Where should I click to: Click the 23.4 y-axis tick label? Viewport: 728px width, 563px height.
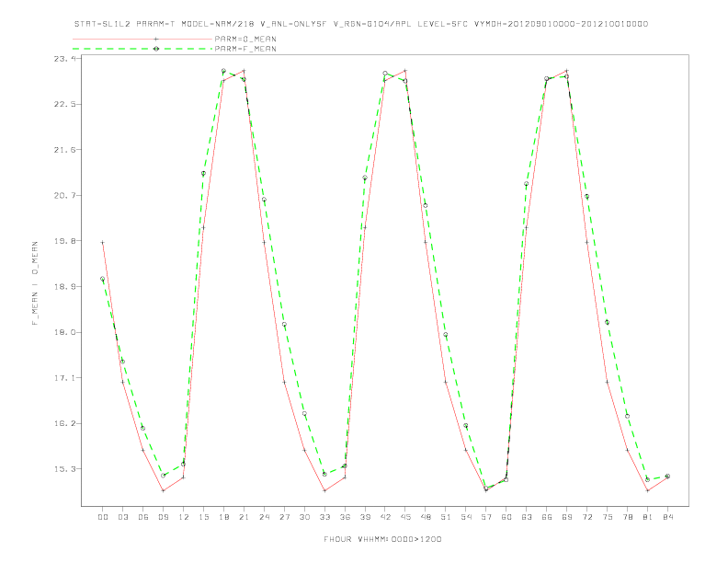pyautogui.click(x=63, y=59)
